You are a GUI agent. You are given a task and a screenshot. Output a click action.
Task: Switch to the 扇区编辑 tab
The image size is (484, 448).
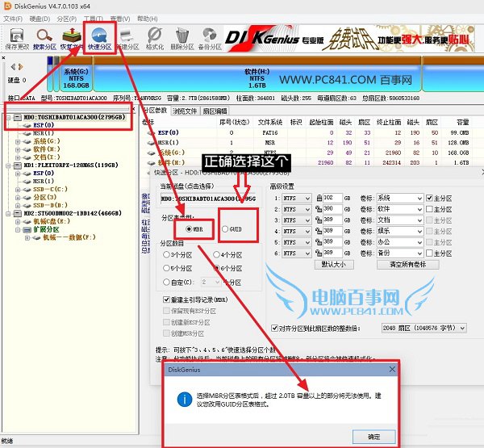coord(215,111)
